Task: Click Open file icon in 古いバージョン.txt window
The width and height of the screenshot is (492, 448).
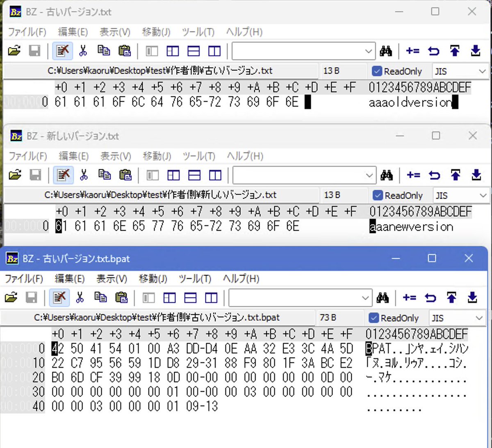Action: click(x=14, y=51)
